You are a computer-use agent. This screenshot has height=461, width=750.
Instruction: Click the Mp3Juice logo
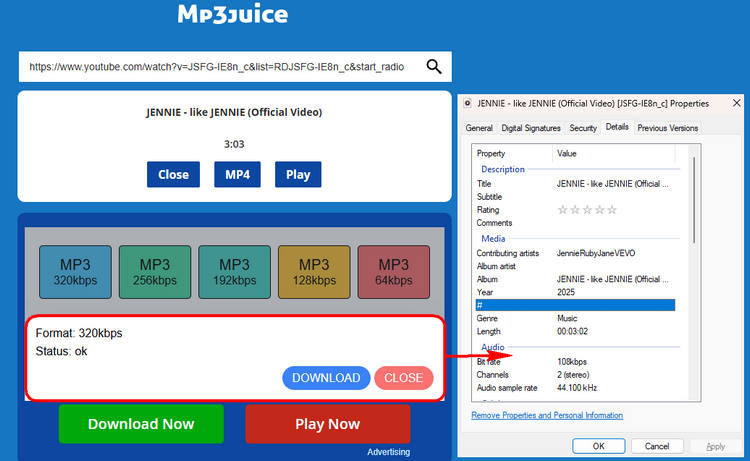tap(233, 14)
